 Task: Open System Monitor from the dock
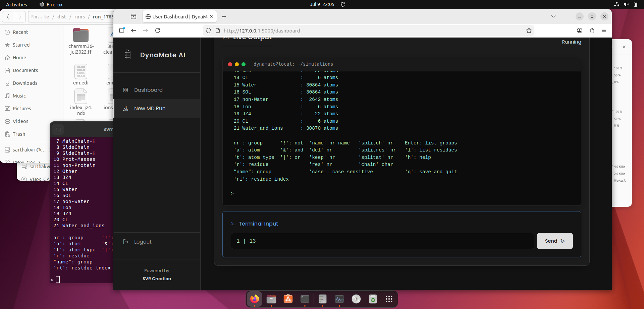point(339,299)
